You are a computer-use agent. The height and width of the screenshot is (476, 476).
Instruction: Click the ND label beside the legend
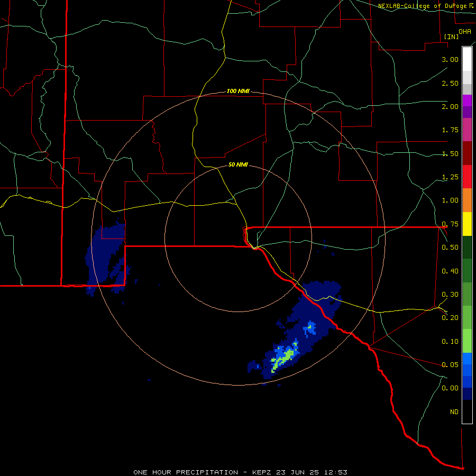tap(454, 412)
